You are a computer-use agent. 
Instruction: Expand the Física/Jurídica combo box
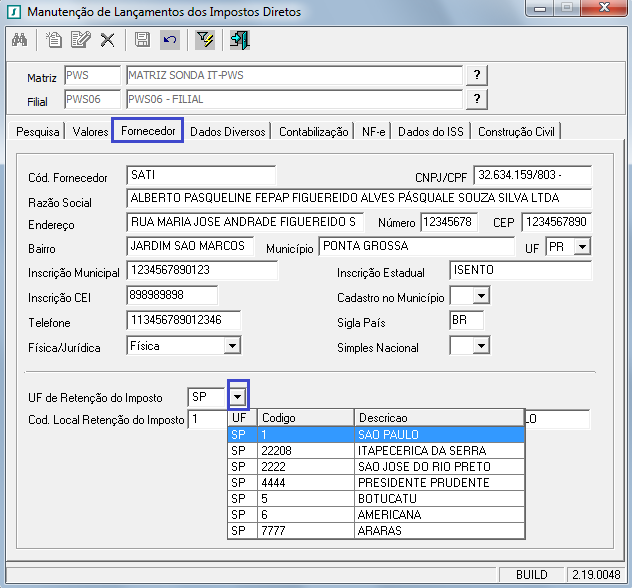click(232, 346)
